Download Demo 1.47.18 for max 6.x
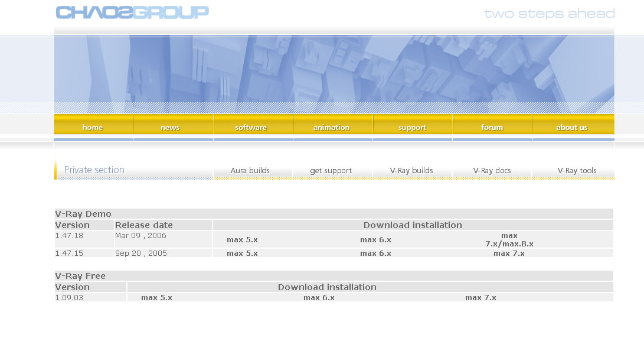 (376, 240)
